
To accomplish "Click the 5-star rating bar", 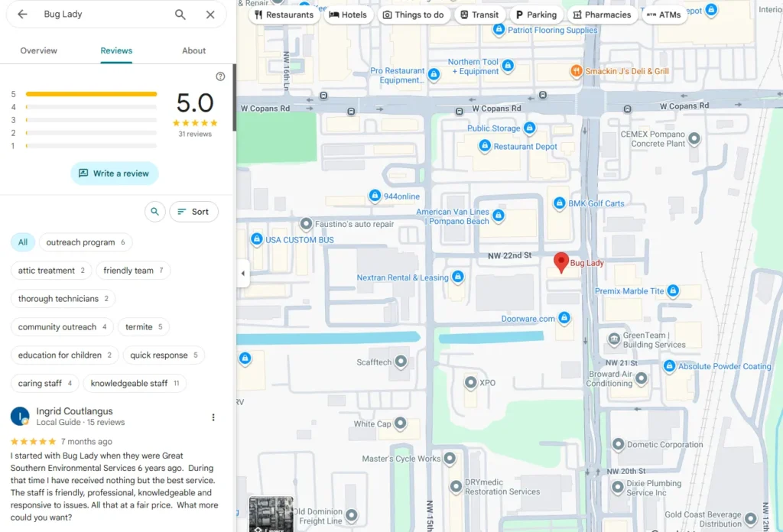I will pos(91,94).
